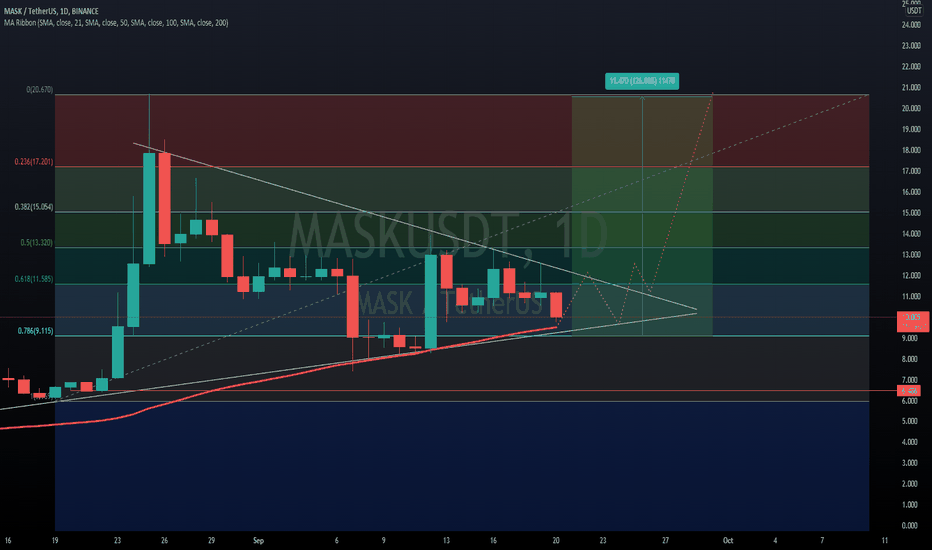This screenshot has height=550, width=932.
Task: Click the 11.000 price axis label
Action: tap(911, 296)
